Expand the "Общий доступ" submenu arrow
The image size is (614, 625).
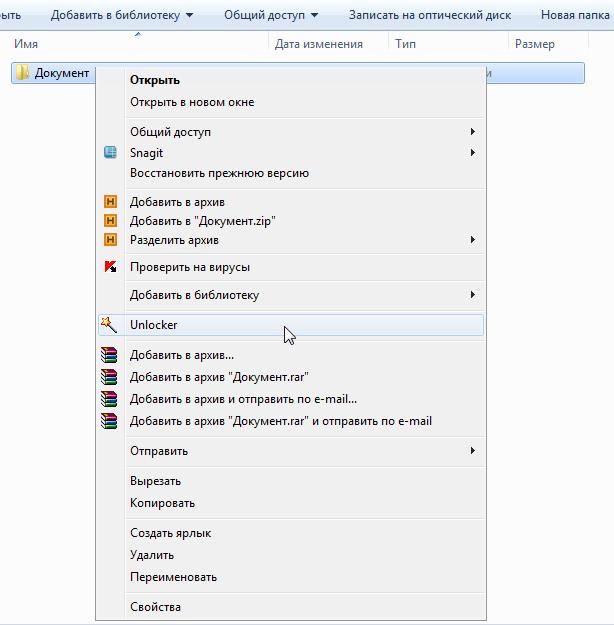472,132
